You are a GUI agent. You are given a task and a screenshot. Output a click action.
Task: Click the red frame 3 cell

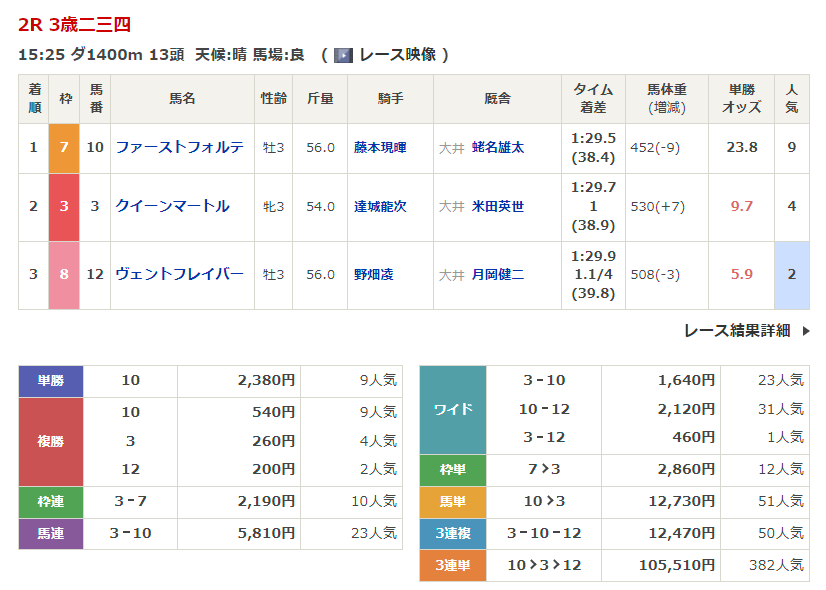[63, 207]
